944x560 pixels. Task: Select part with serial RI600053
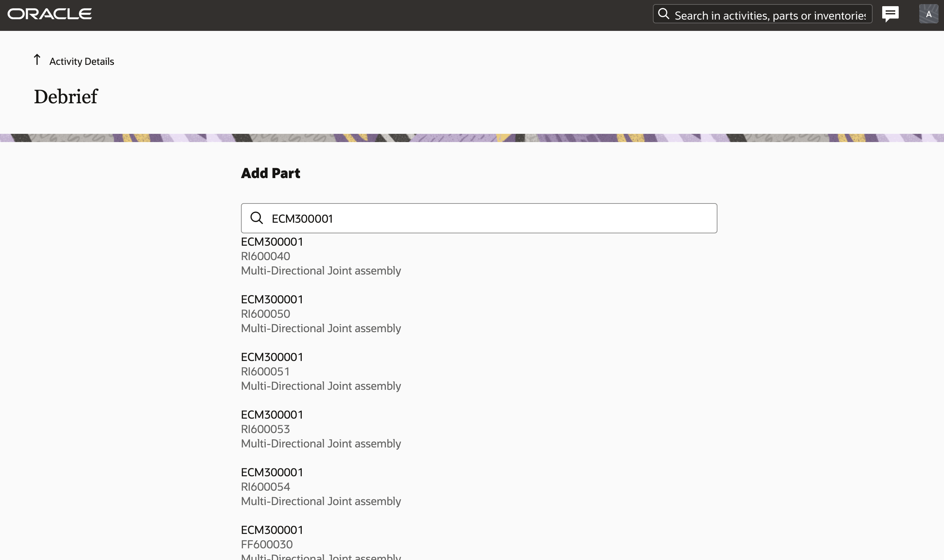point(265,429)
